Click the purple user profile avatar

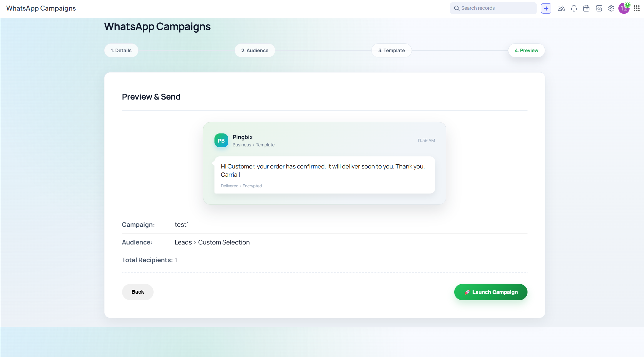tap(623, 8)
